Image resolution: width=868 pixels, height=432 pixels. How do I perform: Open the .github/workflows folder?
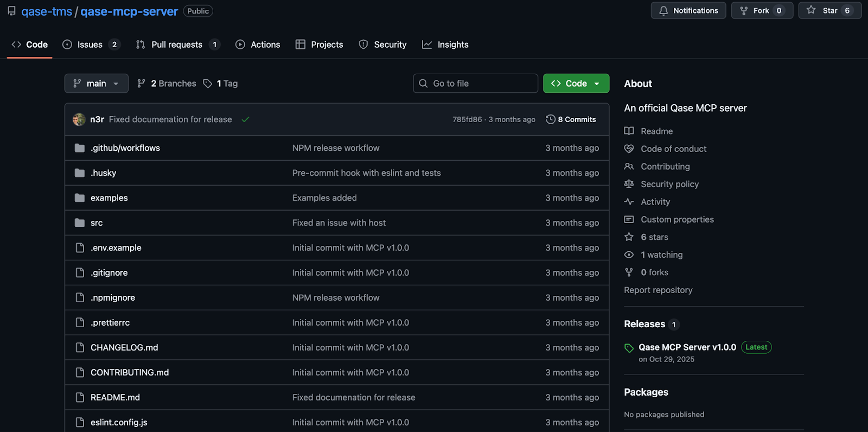click(x=125, y=148)
